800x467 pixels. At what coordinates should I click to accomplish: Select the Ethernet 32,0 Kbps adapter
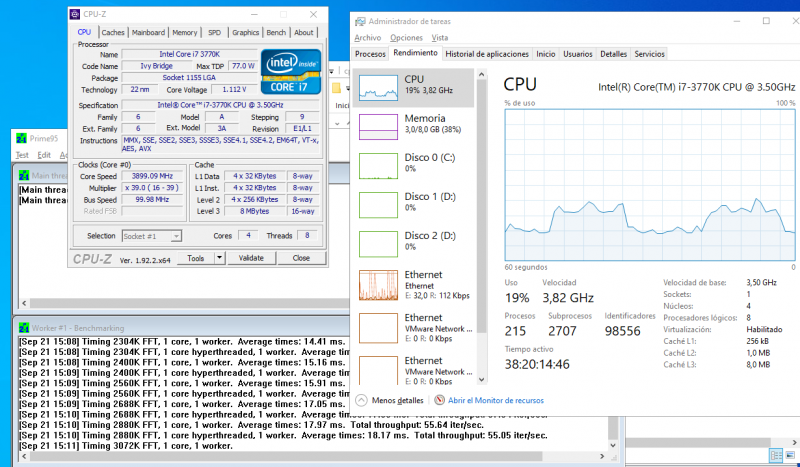[x=413, y=285]
